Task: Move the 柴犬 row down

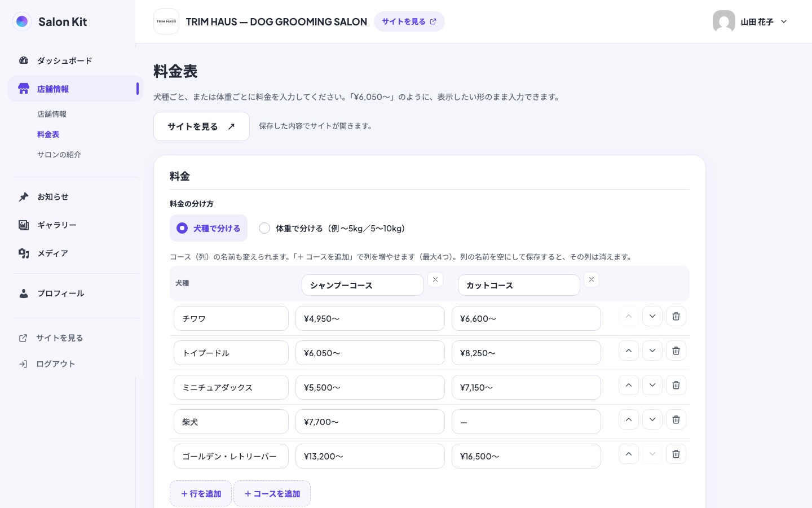Action: (x=652, y=419)
